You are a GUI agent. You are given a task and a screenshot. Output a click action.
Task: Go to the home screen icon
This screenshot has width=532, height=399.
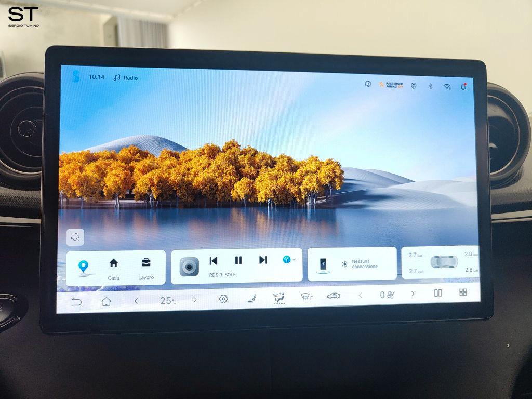pyautogui.click(x=107, y=301)
